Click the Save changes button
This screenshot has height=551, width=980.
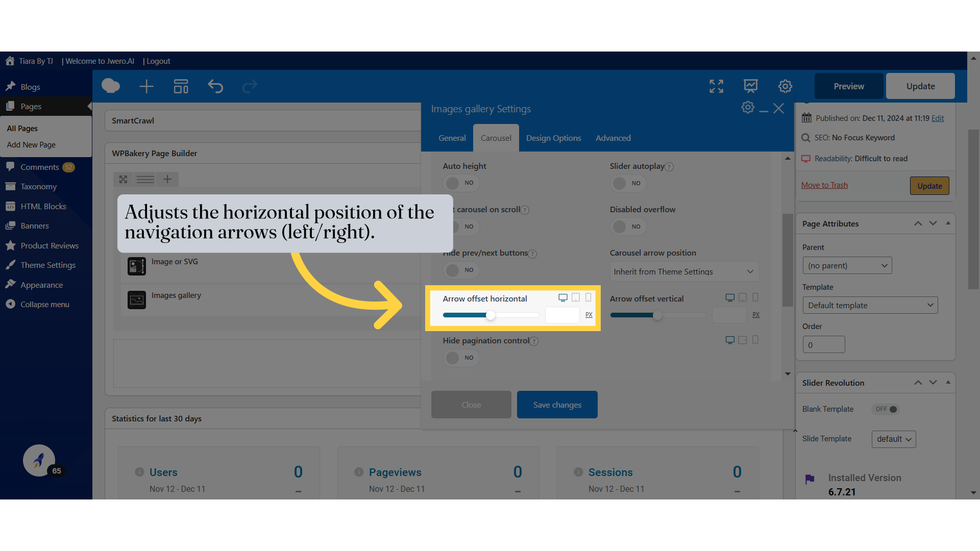pyautogui.click(x=557, y=405)
